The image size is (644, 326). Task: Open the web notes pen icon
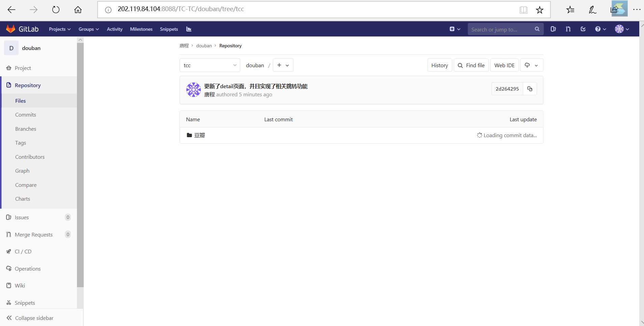click(x=592, y=10)
